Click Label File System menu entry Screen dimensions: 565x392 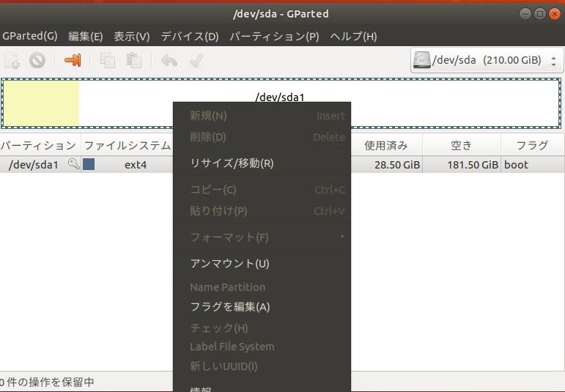(x=262, y=347)
